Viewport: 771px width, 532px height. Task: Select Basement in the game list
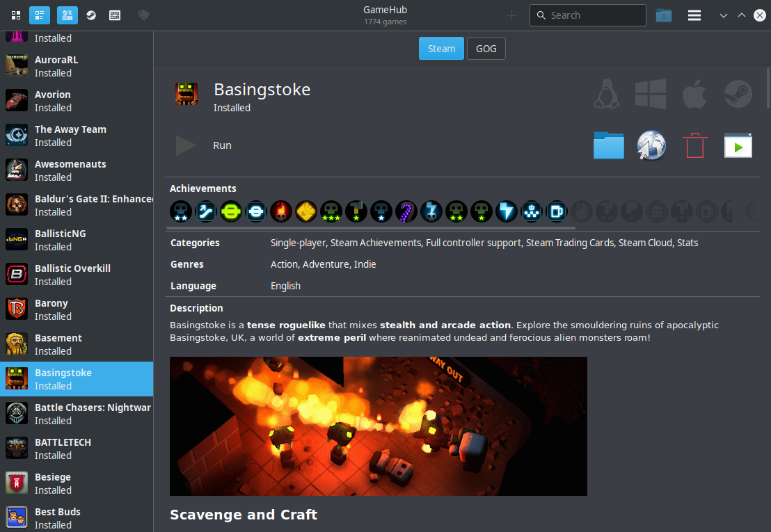pyautogui.click(x=77, y=344)
